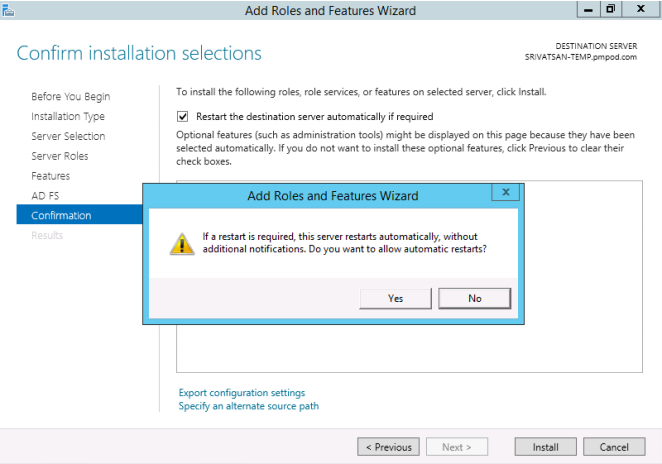Click the Server Manager icon in title bar
This screenshot has width=662, height=464.
(x=8, y=10)
